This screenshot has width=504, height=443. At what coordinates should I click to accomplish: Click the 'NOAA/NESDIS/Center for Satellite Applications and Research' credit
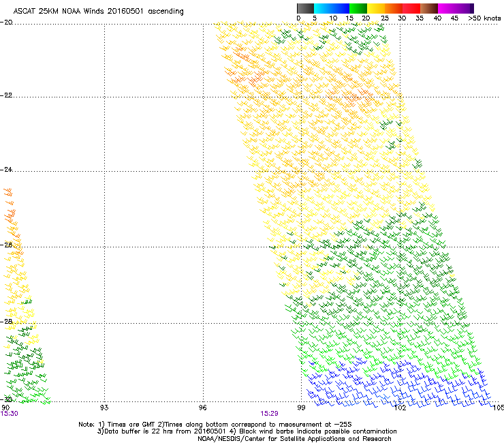click(x=294, y=438)
